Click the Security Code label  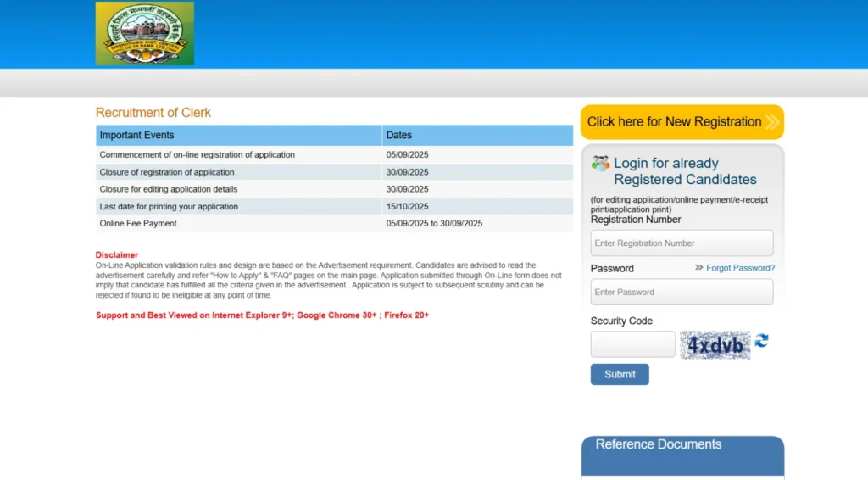(x=621, y=321)
